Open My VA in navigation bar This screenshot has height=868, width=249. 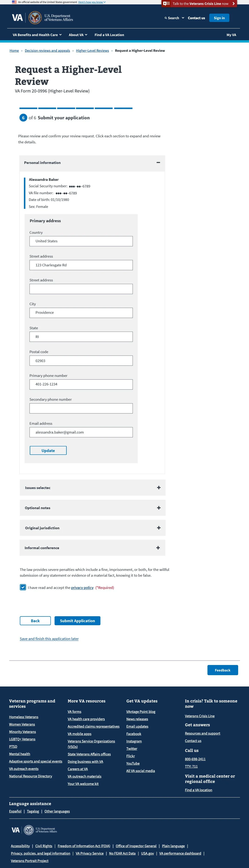(231, 35)
